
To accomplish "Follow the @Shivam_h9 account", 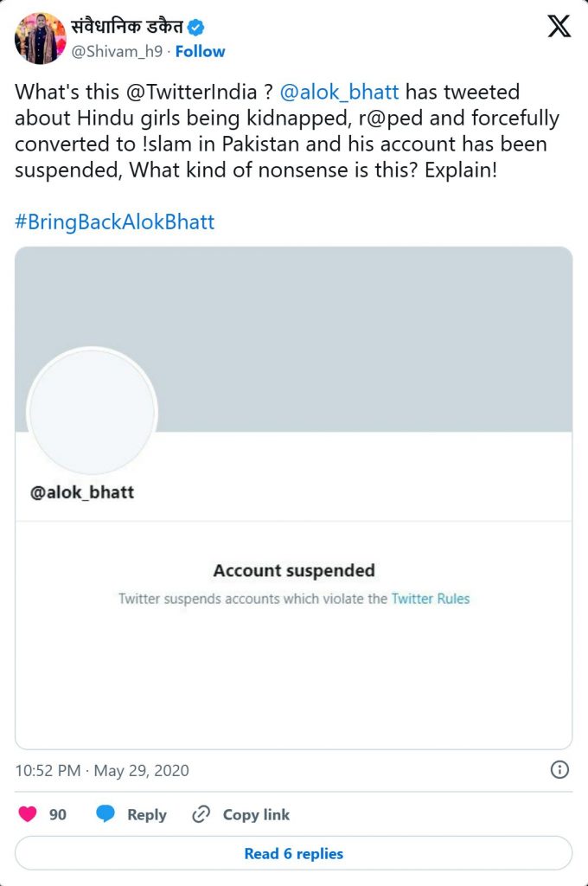I will point(200,51).
